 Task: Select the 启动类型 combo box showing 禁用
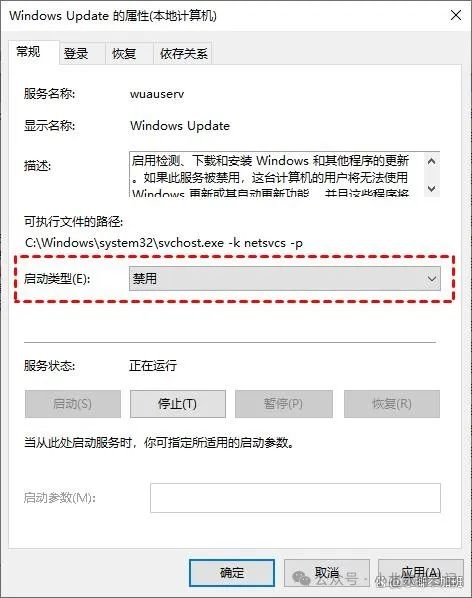[x=284, y=279]
